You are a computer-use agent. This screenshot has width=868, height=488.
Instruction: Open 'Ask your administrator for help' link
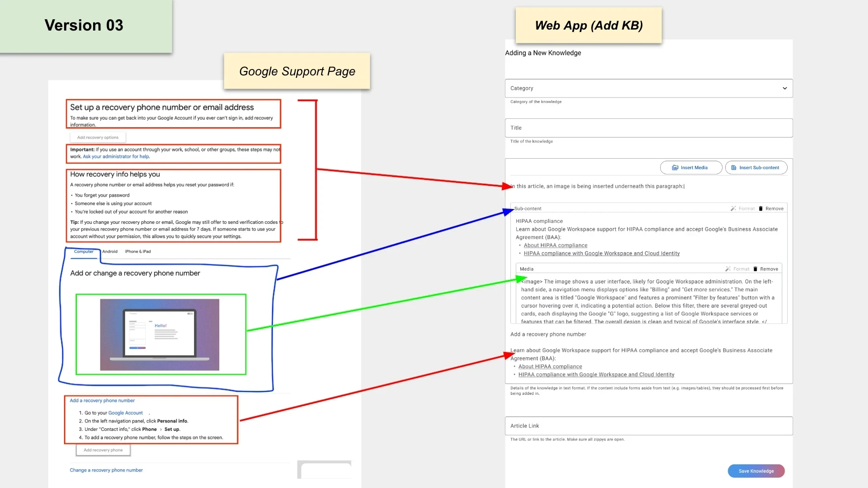point(116,157)
